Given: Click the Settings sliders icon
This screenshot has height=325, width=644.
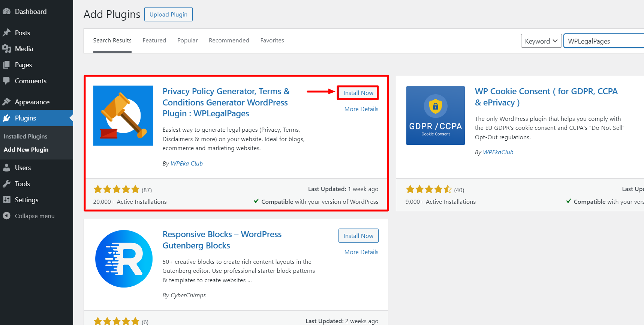Looking at the screenshot, I should point(6,200).
